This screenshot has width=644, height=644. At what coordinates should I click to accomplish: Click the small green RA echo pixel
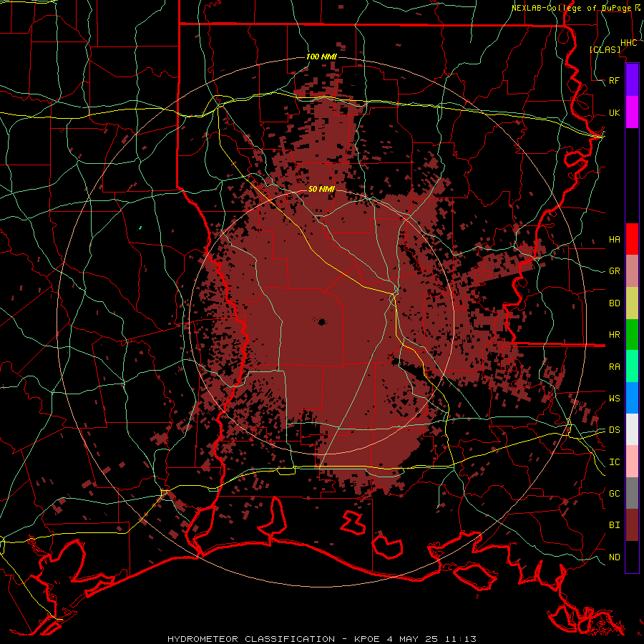point(140,227)
